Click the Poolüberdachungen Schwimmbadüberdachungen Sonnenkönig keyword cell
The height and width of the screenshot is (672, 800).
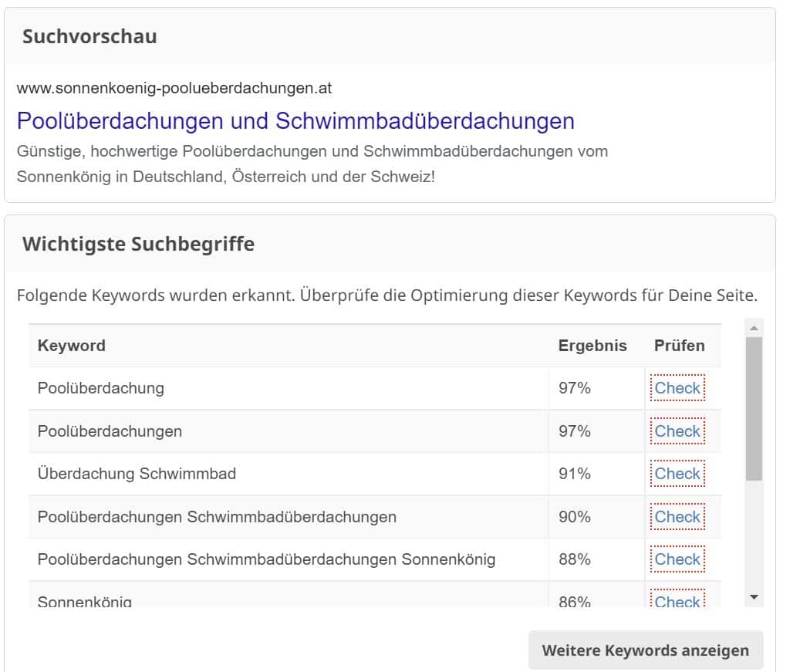tap(289, 559)
